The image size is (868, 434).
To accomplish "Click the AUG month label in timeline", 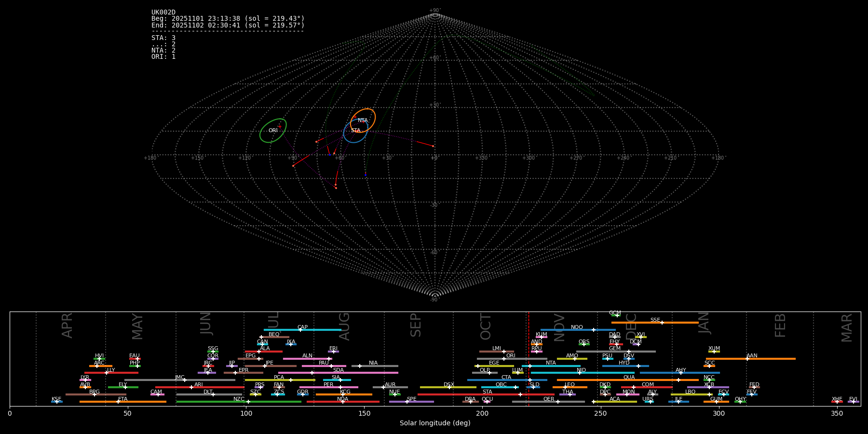I will (344, 326).
